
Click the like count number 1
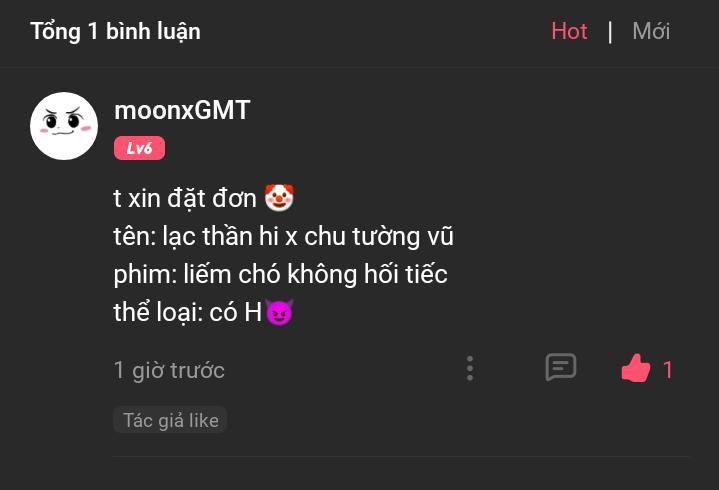[668, 369]
